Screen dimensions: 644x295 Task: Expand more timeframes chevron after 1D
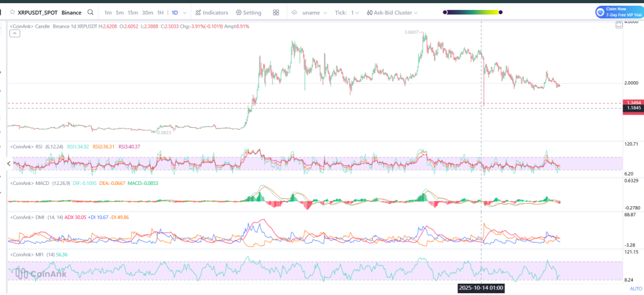click(x=184, y=13)
